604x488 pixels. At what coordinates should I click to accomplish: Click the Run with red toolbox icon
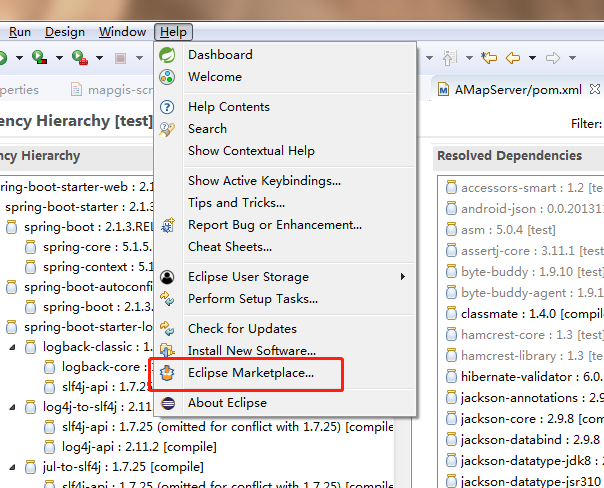coord(80,57)
